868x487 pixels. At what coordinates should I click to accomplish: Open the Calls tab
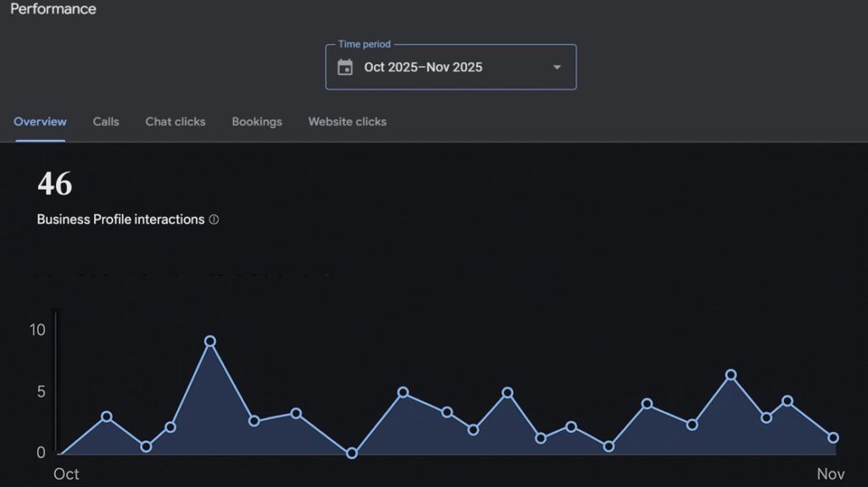click(106, 122)
